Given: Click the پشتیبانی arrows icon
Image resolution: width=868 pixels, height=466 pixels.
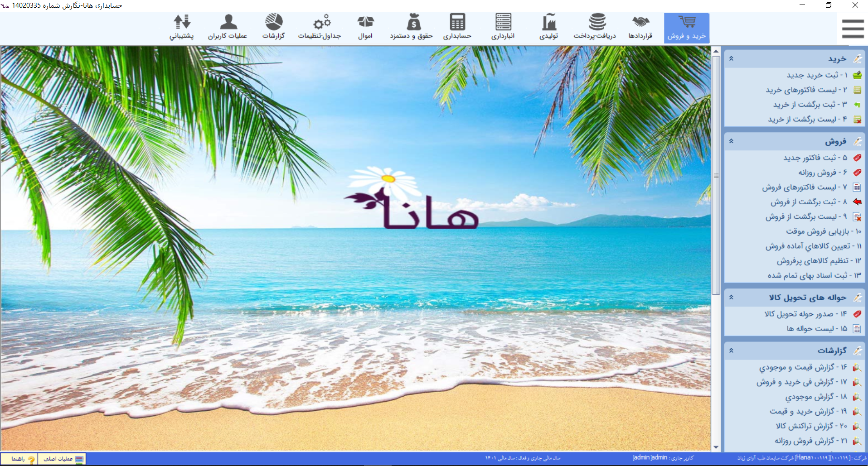Looking at the screenshot, I should (182, 23).
